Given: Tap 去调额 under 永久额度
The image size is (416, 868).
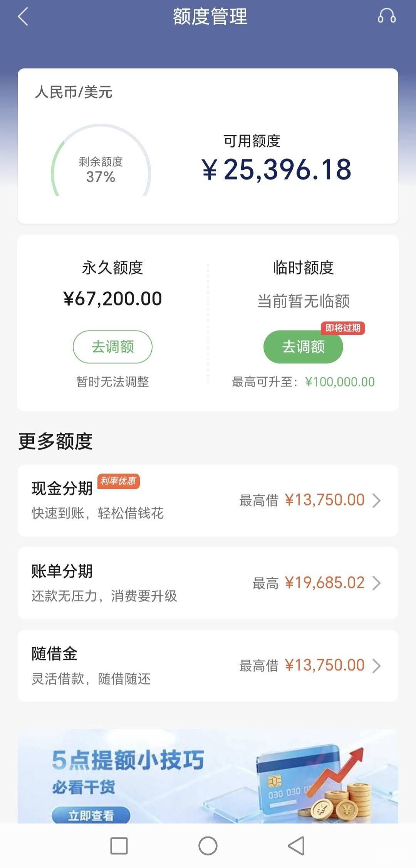Looking at the screenshot, I should click(112, 347).
